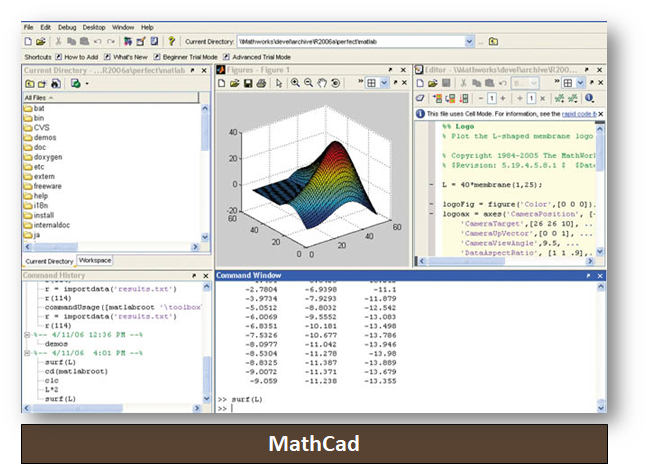Go up one directory level in Current Directory panel

[x=30, y=84]
